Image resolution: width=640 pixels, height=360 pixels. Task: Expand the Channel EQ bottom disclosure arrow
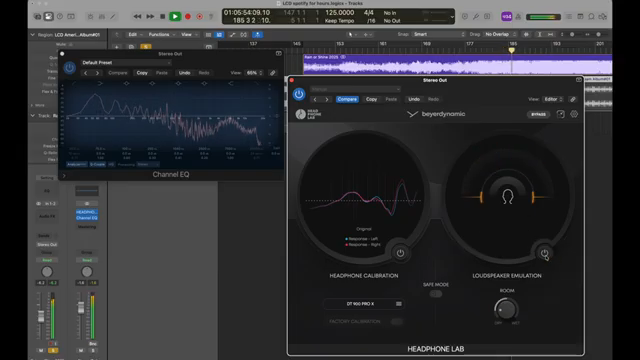(64, 176)
